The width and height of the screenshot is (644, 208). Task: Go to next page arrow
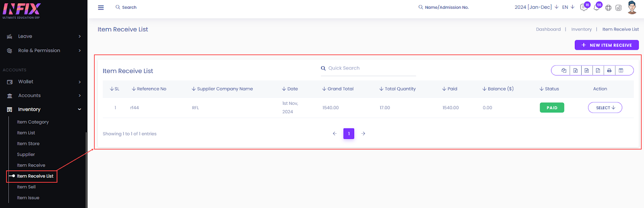pyautogui.click(x=363, y=134)
